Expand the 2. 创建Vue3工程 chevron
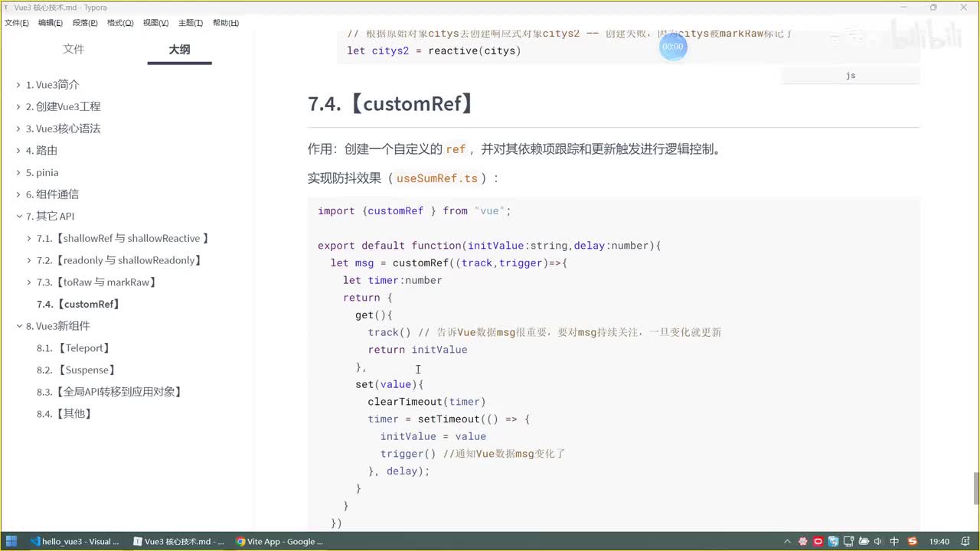This screenshot has width=980, height=551. (x=18, y=107)
